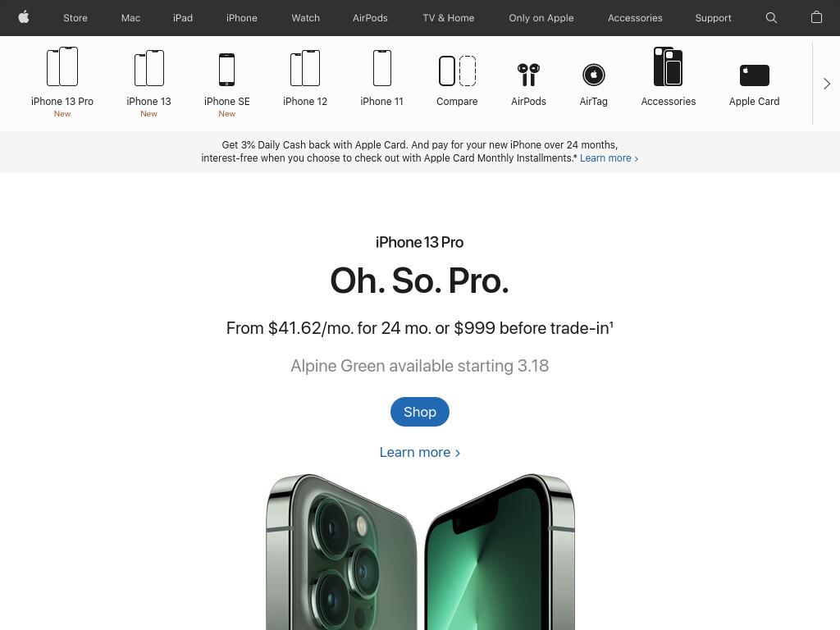The width and height of the screenshot is (840, 630).
Task: Select the iPhone 12 icon
Action: click(305, 68)
